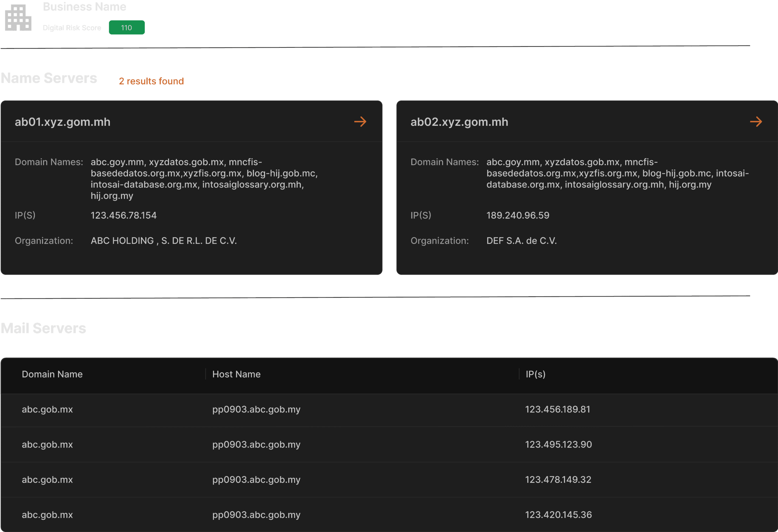Click the mail server IP 123.420.145.36
Screen dimensions: 778x532
(558, 515)
